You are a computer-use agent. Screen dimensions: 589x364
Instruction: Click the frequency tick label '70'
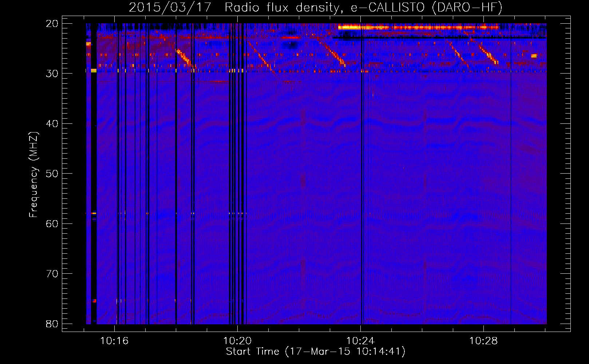coord(52,274)
